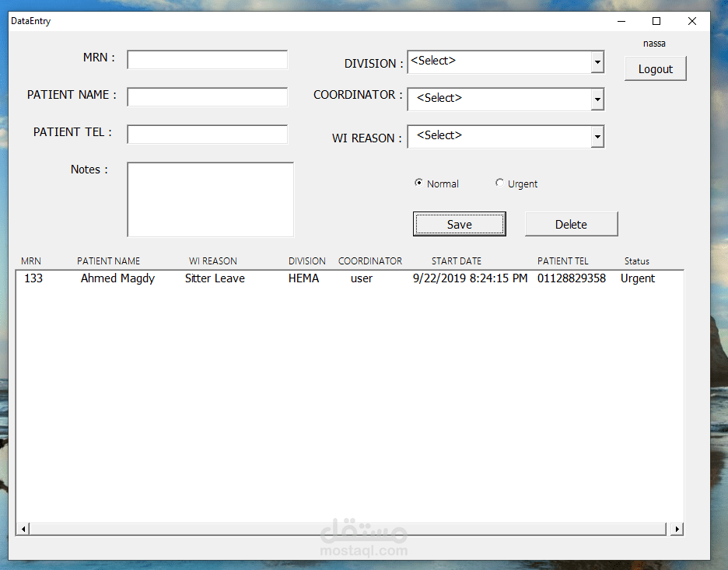Open the WI REASON dropdown arrow

pyautogui.click(x=597, y=136)
